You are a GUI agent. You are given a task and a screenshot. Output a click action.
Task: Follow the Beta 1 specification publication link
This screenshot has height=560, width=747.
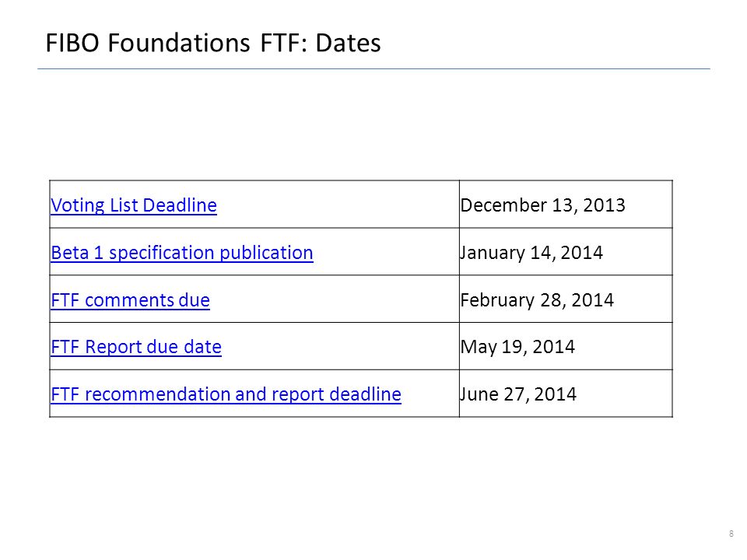point(182,253)
